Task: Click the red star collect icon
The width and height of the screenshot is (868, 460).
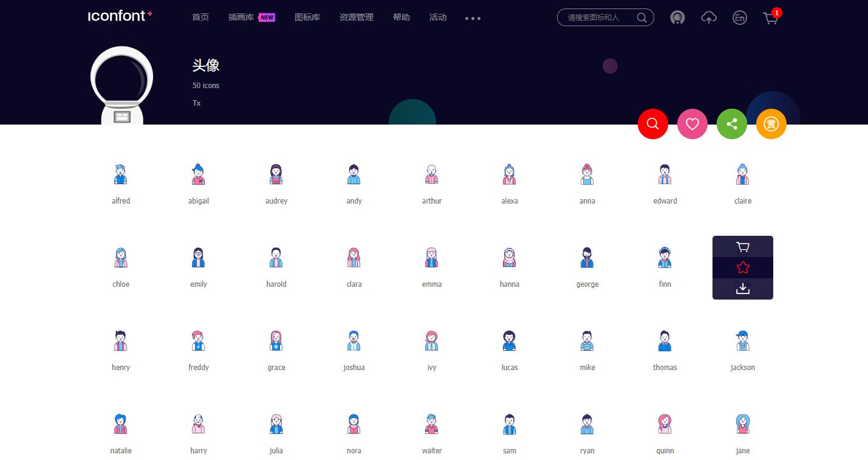Action: 743,267
